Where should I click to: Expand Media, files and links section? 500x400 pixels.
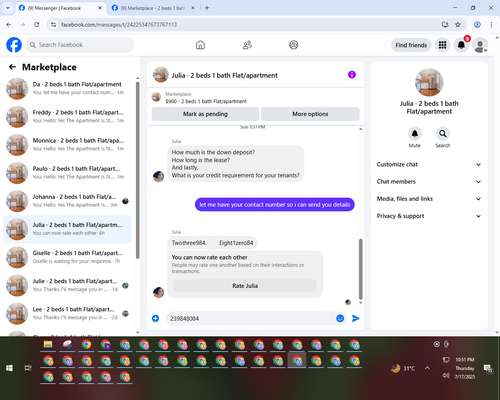tap(429, 199)
